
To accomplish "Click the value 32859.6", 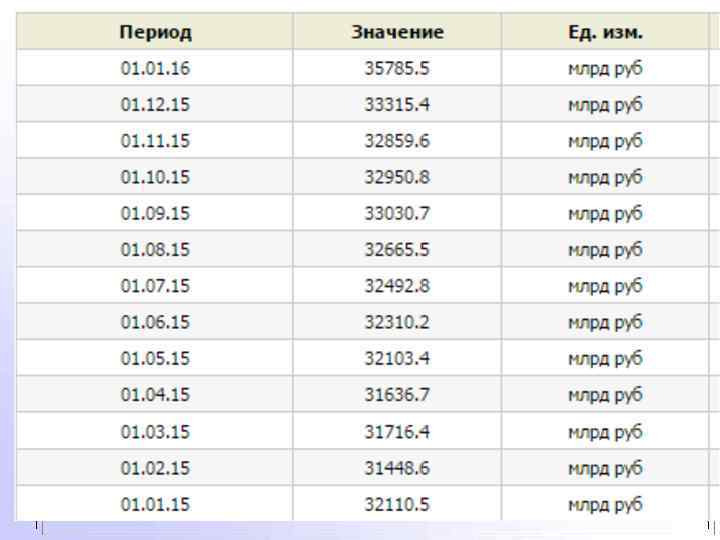I will click(397, 141).
